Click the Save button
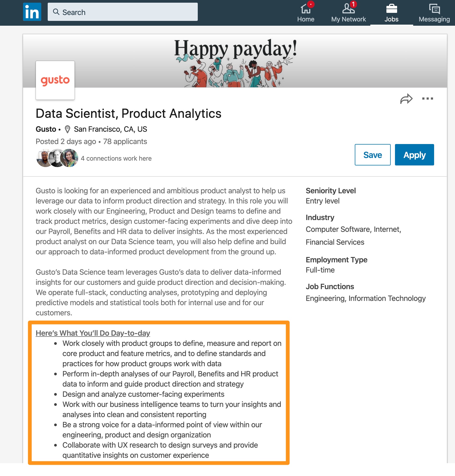Screen dimensions: 455x476 click(x=372, y=155)
